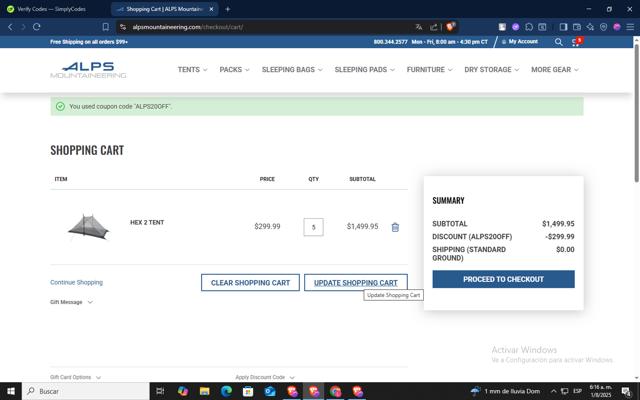
Task: Click Clear Shopping Cart button
Action: pyautogui.click(x=250, y=282)
